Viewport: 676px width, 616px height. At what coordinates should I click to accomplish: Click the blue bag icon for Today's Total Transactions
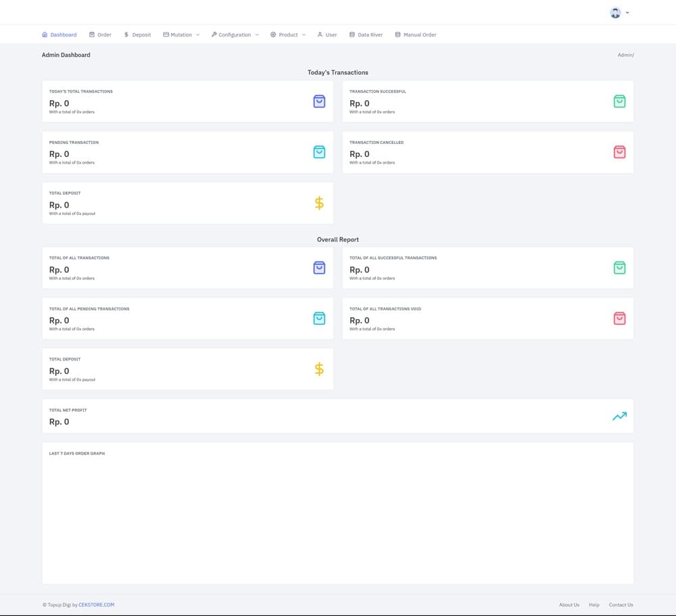pyautogui.click(x=319, y=101)
